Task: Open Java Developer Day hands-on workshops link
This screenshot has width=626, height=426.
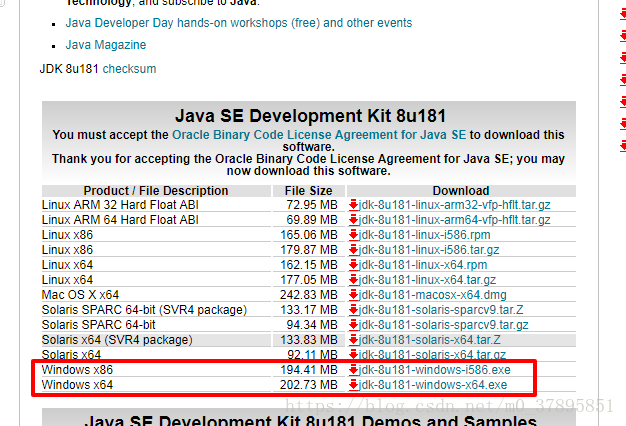Action: tap(239, 23)
